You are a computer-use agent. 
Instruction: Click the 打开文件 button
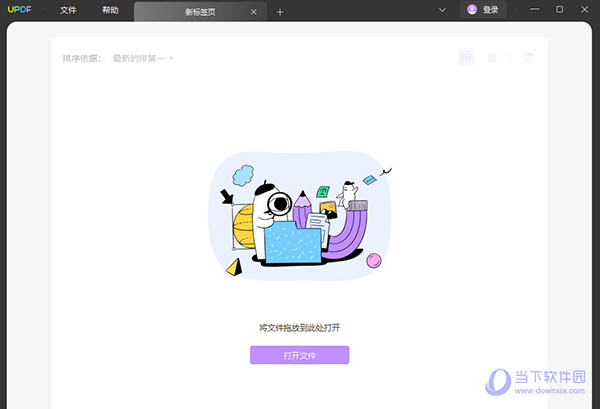click(x=299, y=355)
